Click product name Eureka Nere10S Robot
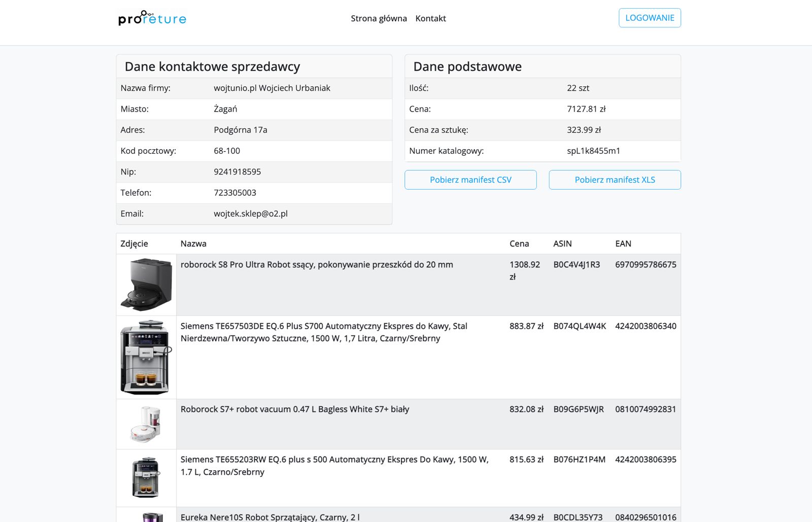This screenshot has height=522, width=812. pos(270,517)
